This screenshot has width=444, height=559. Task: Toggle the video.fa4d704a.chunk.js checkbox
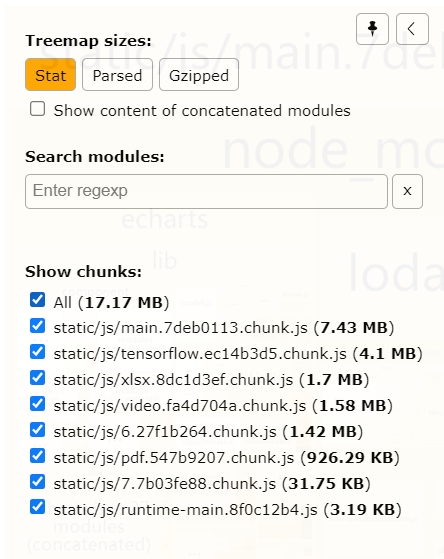[x=37, y=404]
